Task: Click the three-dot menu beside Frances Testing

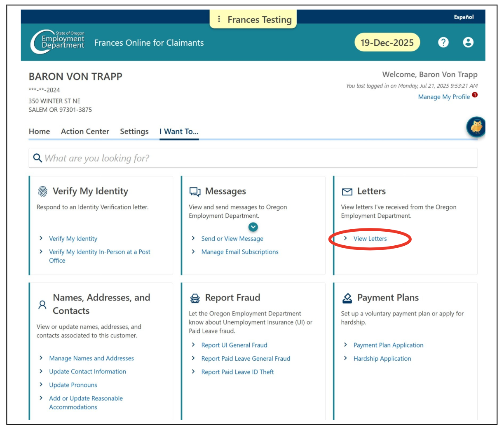Action: point(219,19)
